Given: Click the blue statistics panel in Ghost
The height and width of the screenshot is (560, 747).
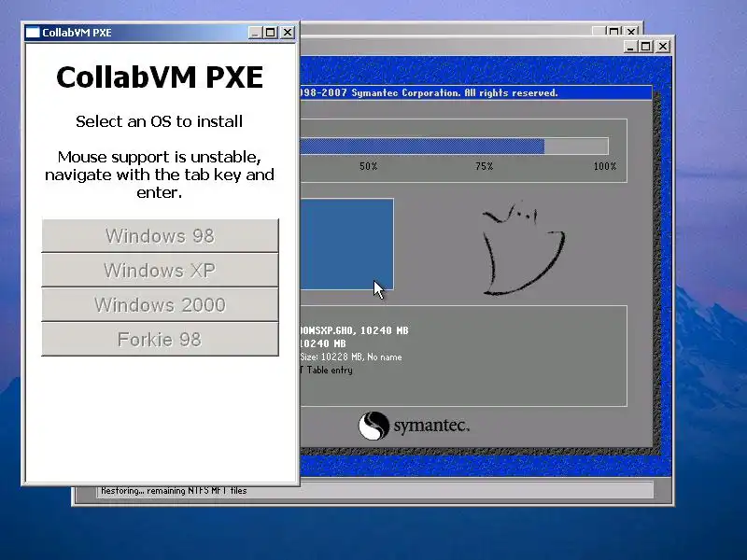Looking at the screenshot, I should (346, 244).
